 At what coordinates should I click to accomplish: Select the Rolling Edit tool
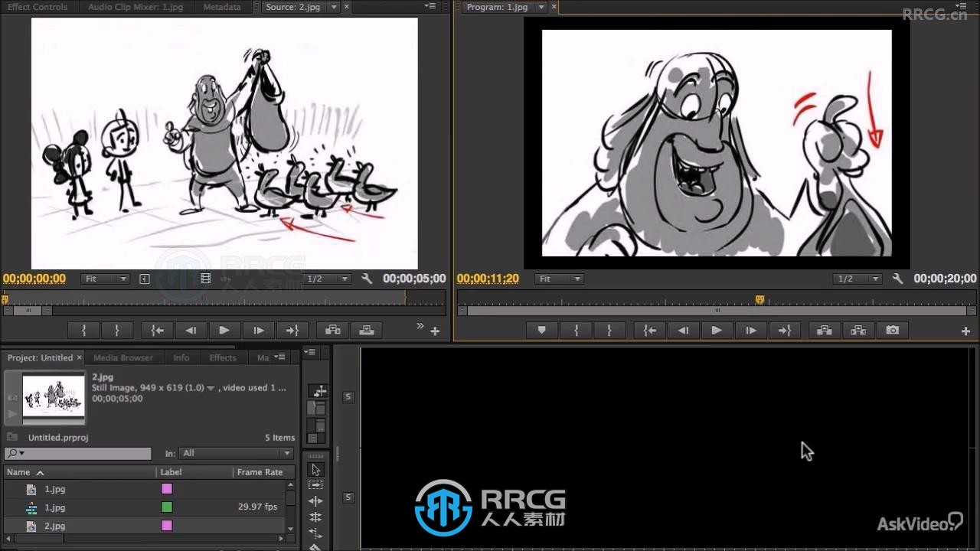[316, 517]
